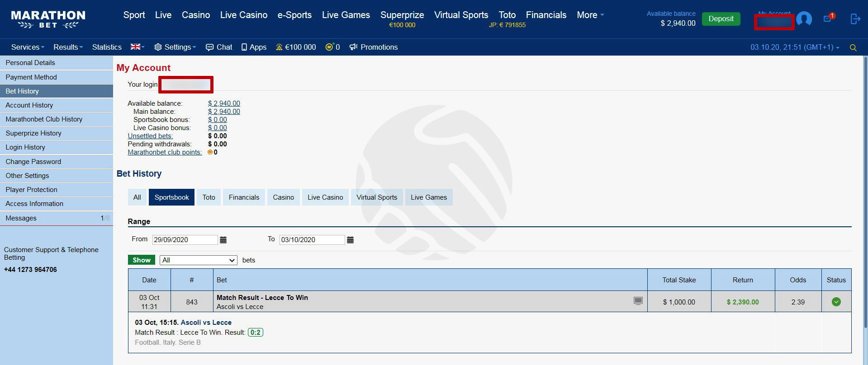Expand the More menu in top navigation
The image size is (868, 365).
point(590,15)
